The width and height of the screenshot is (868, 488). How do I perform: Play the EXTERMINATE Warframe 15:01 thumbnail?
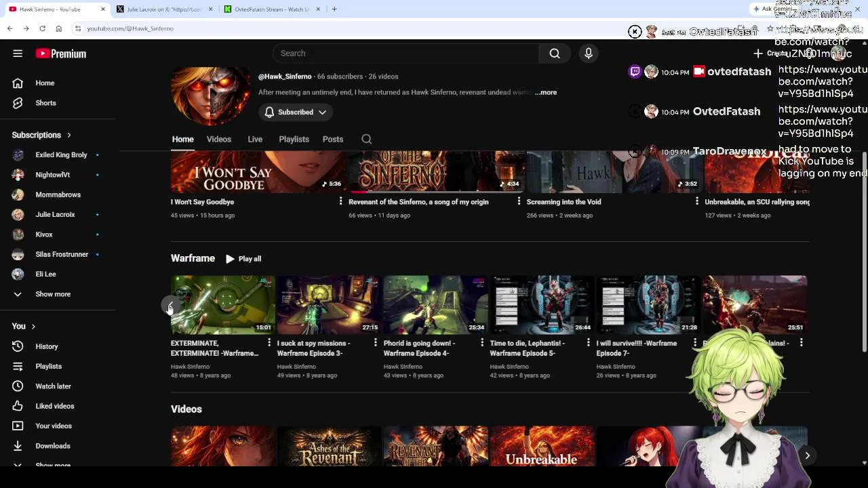click(x=222, y=304)
